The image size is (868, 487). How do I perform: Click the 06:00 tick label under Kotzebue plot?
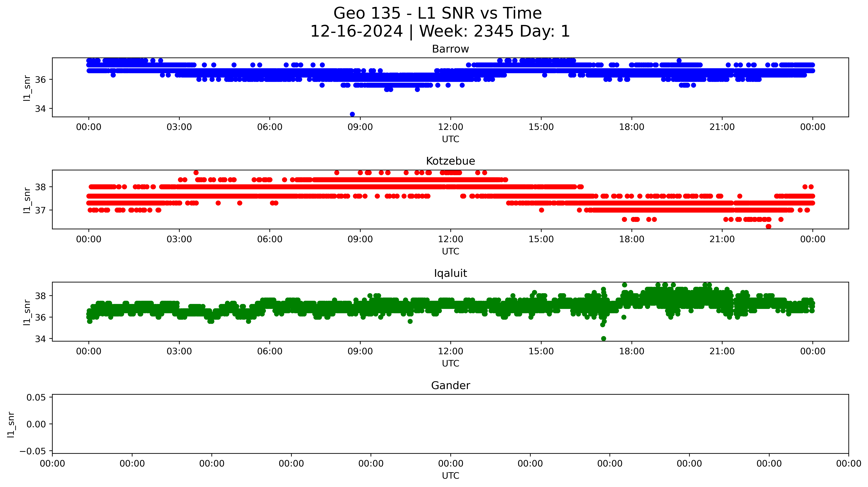(x=270, y=239)
